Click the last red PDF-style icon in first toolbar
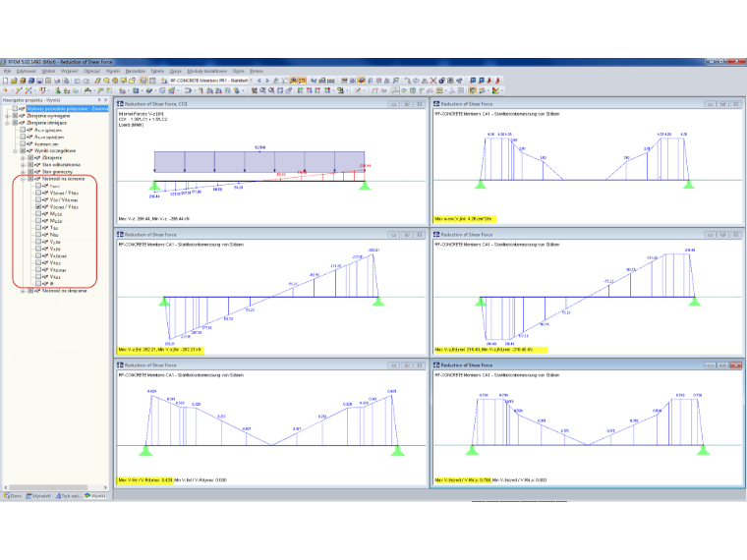Viewport: 747px width, 560px height. point(498,81)
